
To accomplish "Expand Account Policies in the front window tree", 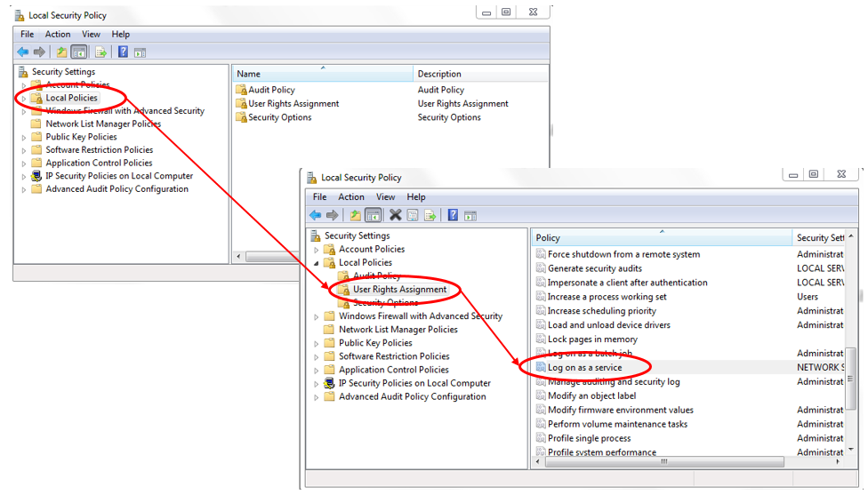I will tap(317, 250).
